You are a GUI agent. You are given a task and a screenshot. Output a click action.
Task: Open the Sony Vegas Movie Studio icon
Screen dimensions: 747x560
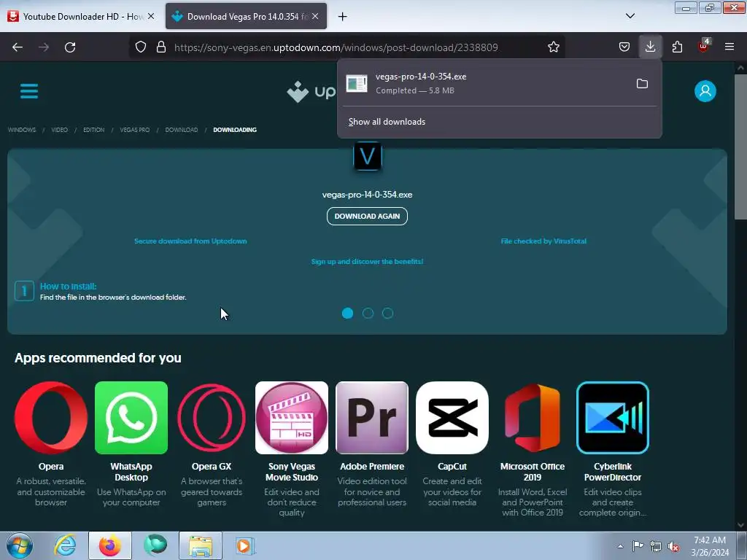pyautogui.click(x=292, y=418)
